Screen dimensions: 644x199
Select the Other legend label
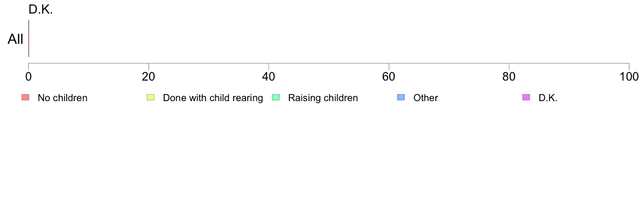point(426,98)
